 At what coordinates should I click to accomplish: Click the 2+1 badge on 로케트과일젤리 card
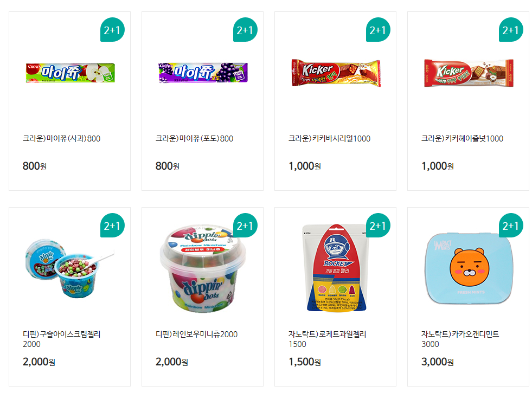[379, 226]
